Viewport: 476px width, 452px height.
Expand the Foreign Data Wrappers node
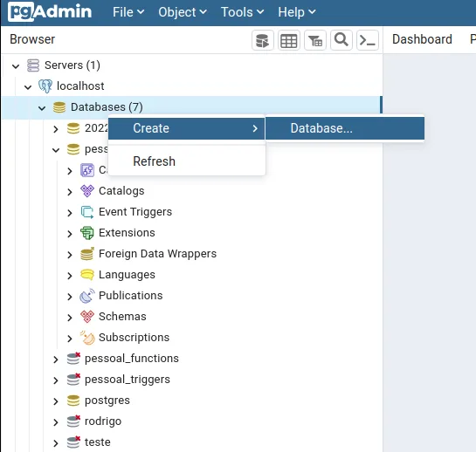click(70, 255)
